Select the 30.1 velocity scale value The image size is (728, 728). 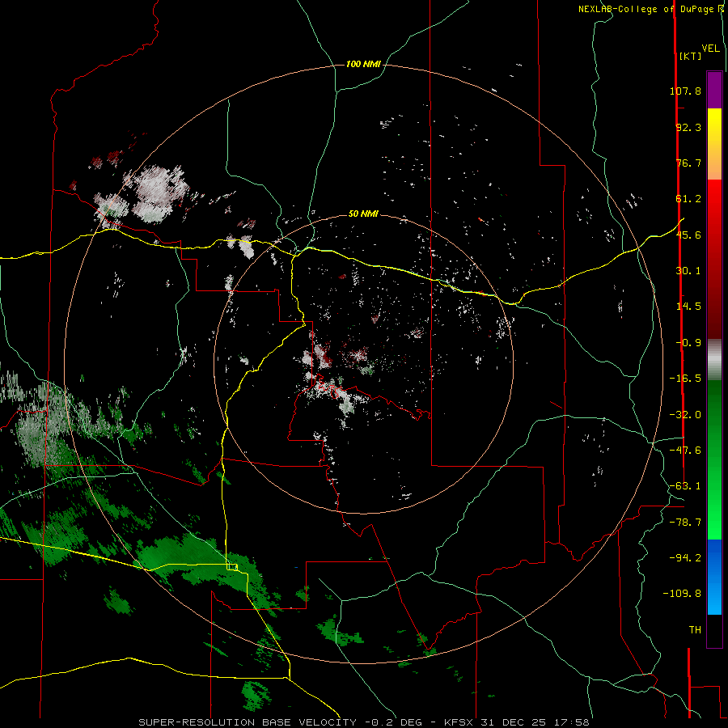point(688,271)
